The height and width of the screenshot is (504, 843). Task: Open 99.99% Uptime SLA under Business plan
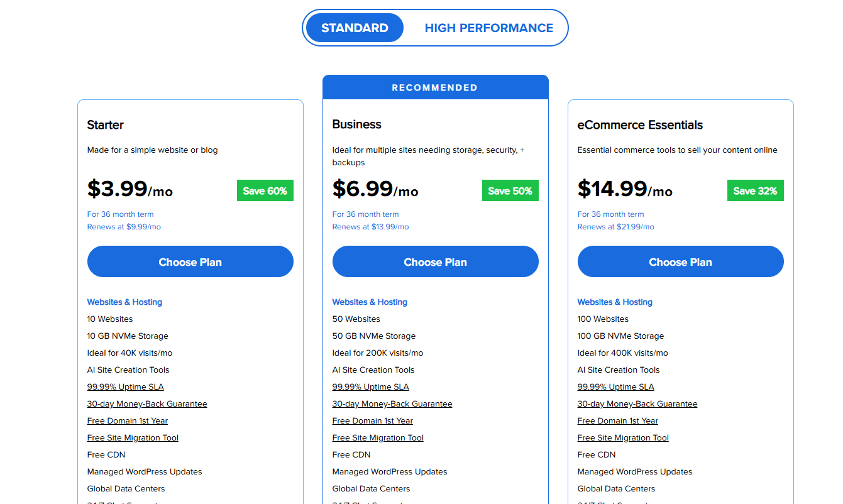[370, 386]
